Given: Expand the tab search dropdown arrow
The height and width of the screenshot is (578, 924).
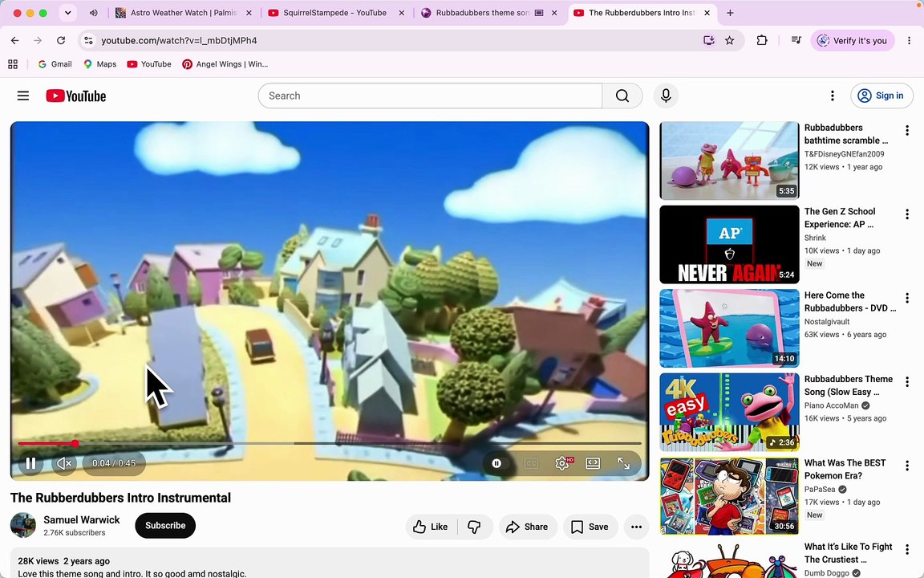Looking at the screenshot, I should 67,12.
